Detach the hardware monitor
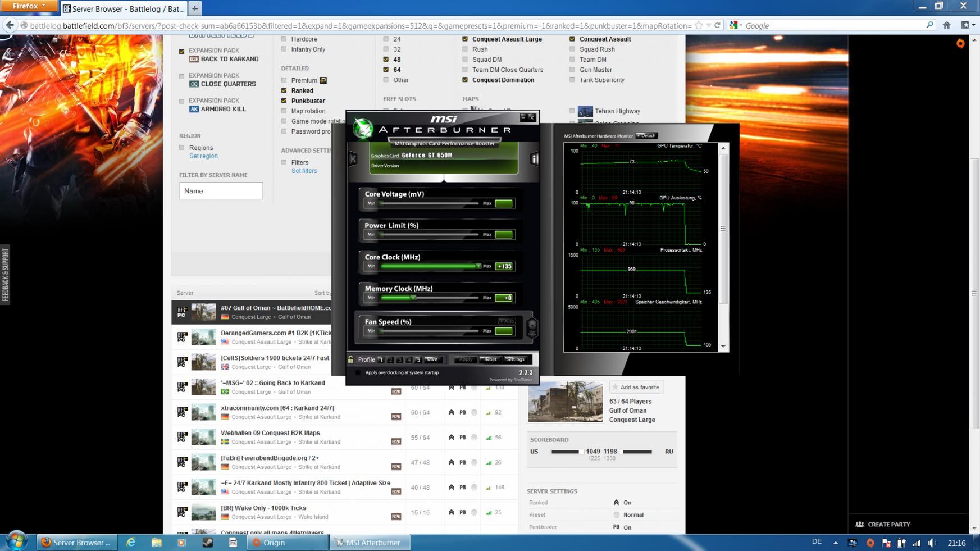The width and height of the screenshot is (980, 551). [646, 135]
